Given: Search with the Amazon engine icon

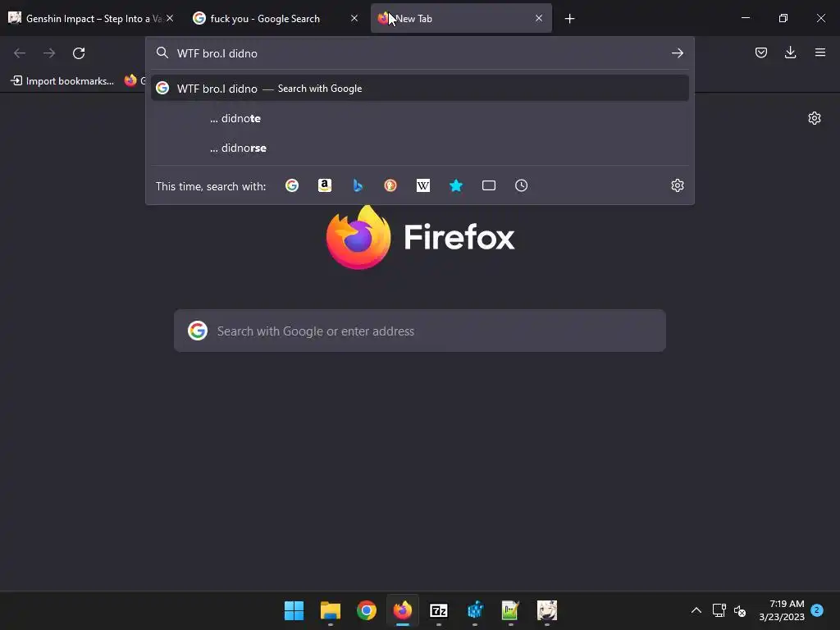Looking at the screenshot, I should tap(325, 185).
